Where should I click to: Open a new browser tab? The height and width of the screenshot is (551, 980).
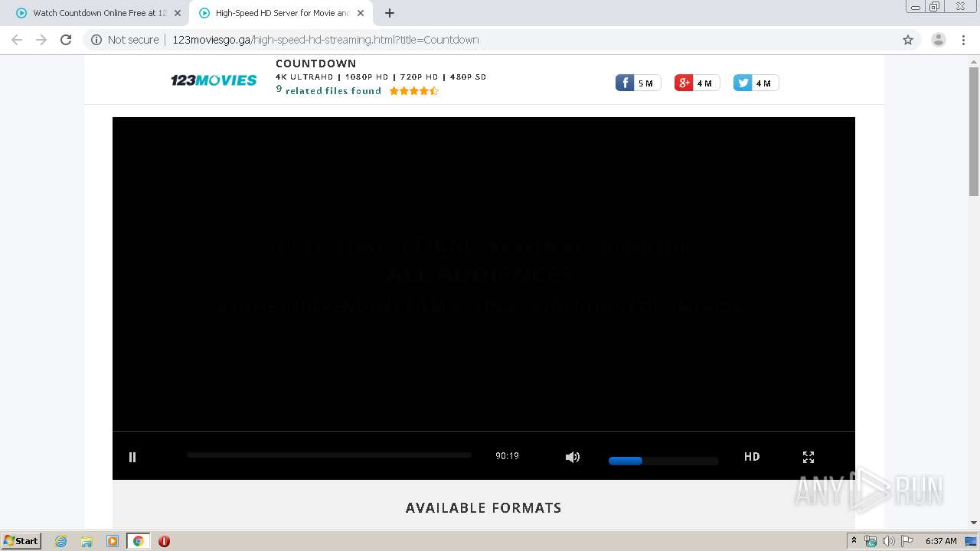[x=390, y=13]
